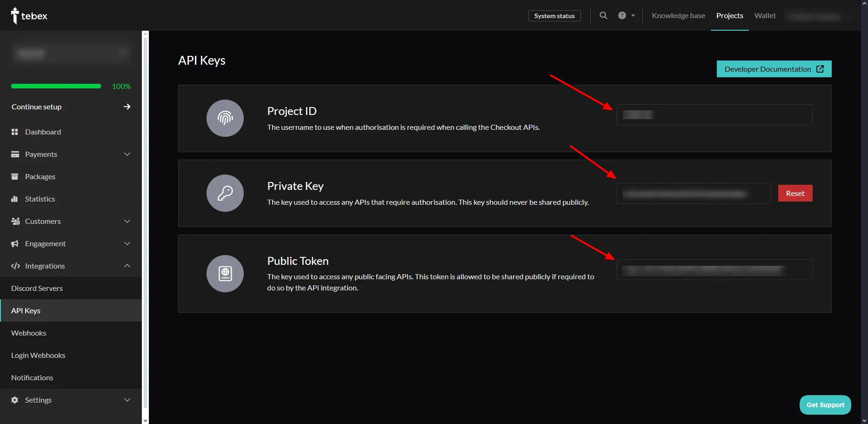Reset the Private Key

click(x=795, y=193)
